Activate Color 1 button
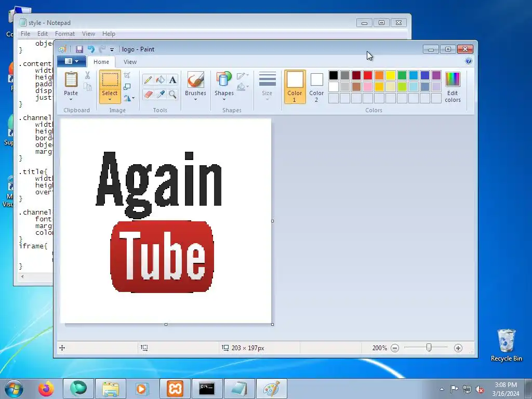This screenshot has width=532, height=399. tap(295, 87)
